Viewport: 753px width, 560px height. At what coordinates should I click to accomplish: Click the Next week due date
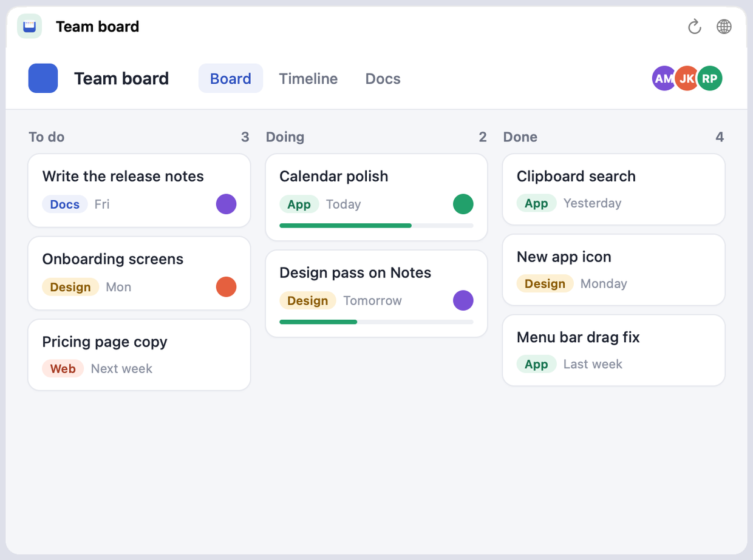pos(121,368)
